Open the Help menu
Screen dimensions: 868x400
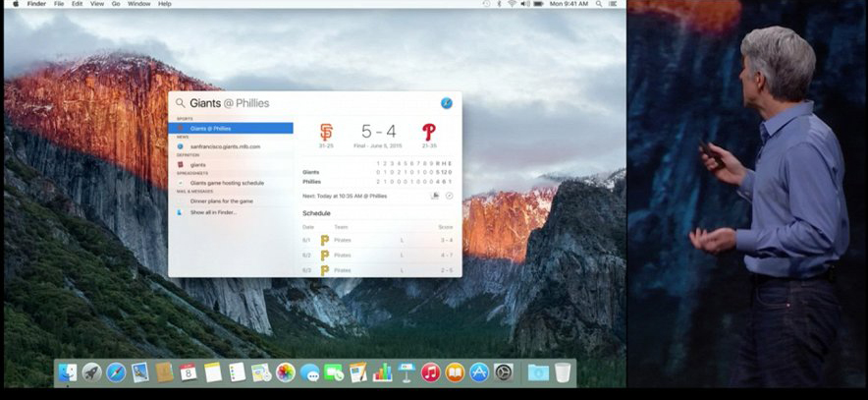pos(164,4)
